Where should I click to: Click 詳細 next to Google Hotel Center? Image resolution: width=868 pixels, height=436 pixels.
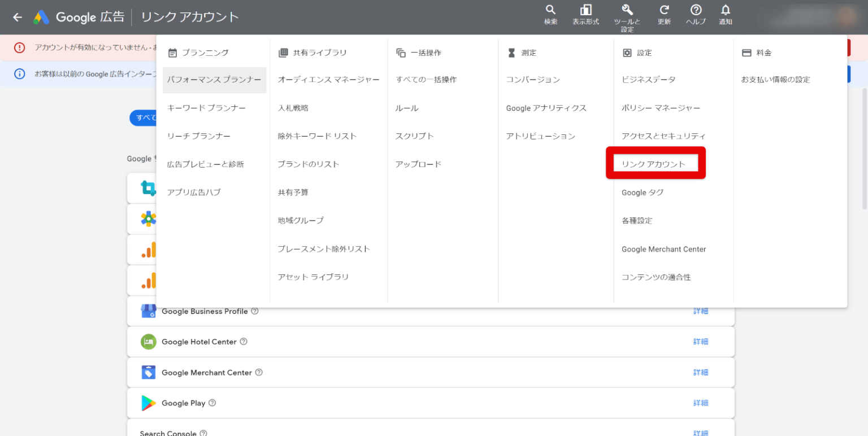coord(700,341)
